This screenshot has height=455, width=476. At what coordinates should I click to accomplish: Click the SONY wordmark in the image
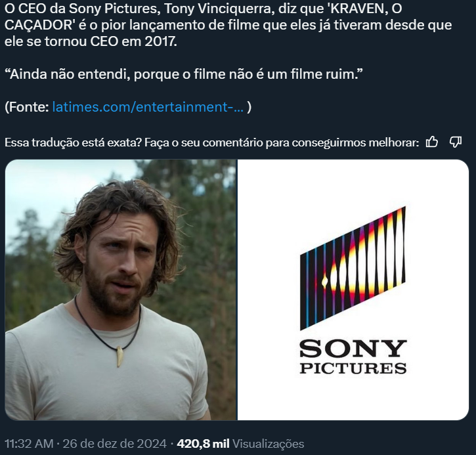pyautogui.click(x=353, y=349)
